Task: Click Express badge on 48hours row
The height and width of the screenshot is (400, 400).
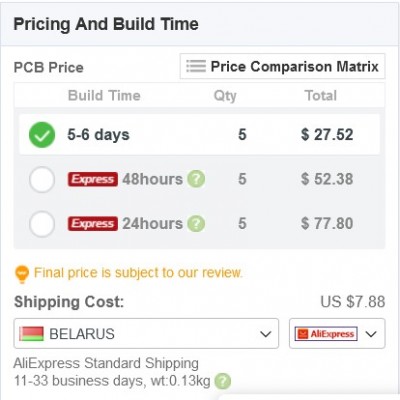Action: [93, 179]
